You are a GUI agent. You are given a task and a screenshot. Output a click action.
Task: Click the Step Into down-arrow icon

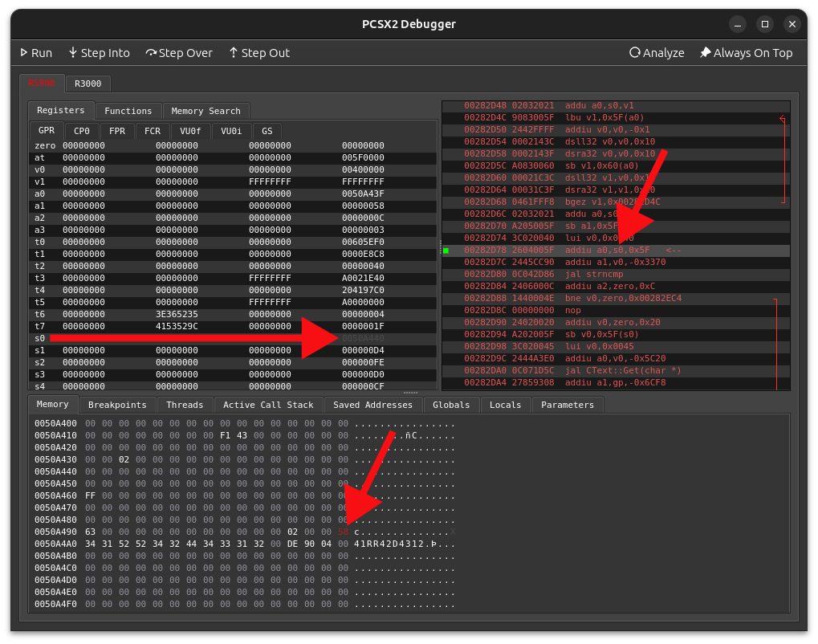73,53
